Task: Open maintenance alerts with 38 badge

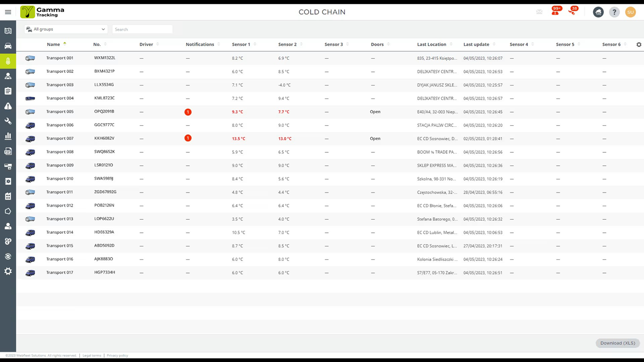Action: pos(572,11)
